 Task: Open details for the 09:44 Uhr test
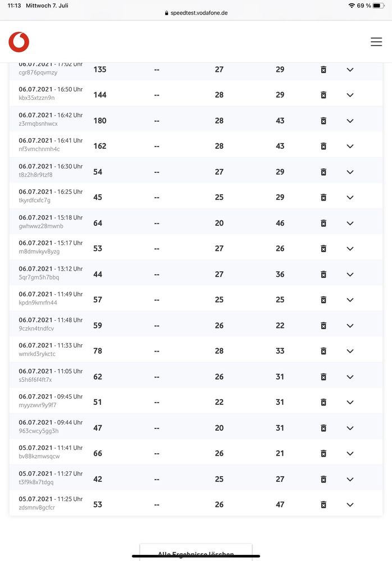(x=350, y=428)
